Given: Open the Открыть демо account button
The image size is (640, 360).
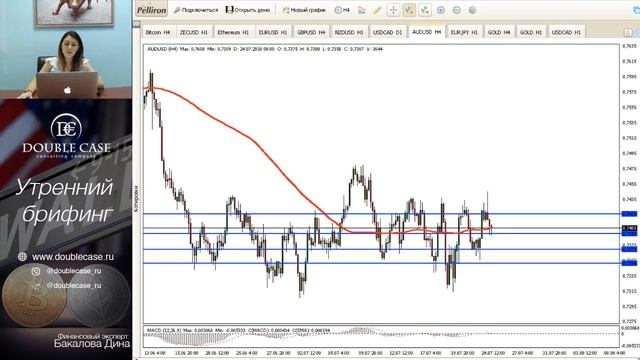Looking at the screenshot, I should click(248, 10).
